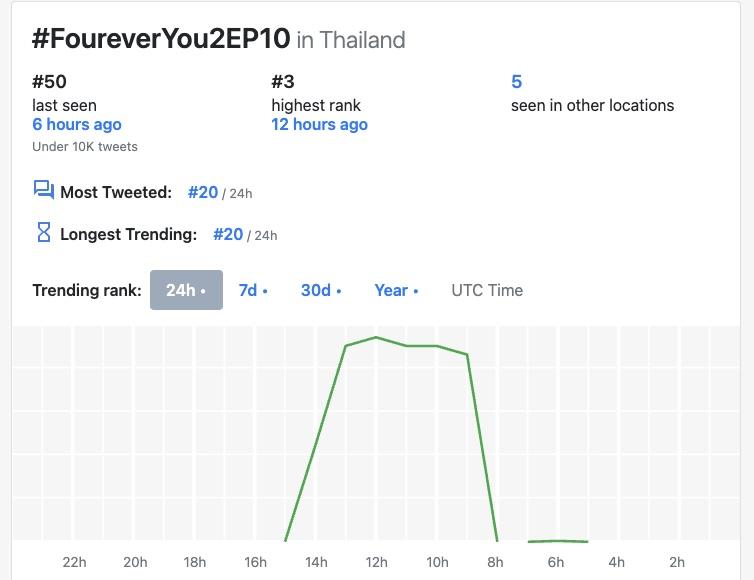Select the 24h trending rank tab
Viewport: 754px width, 580px height.
click(186, 290)
